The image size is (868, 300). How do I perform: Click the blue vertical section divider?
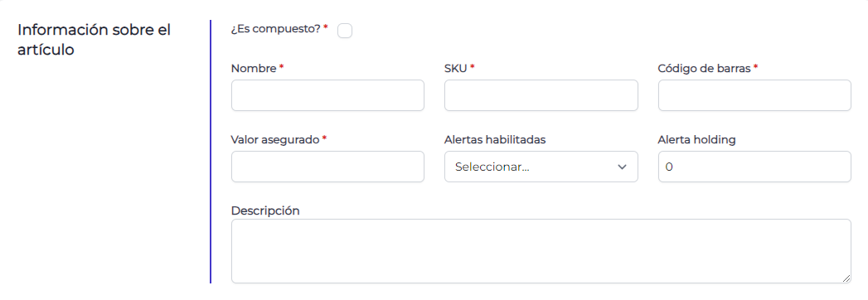[x=211, y=152]
